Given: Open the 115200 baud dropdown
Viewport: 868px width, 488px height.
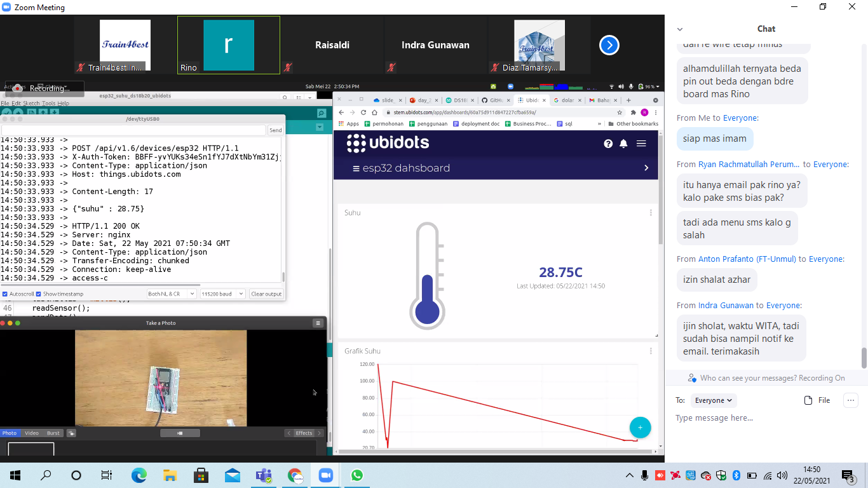Looking at the screenshot, I should click(222, 294).
